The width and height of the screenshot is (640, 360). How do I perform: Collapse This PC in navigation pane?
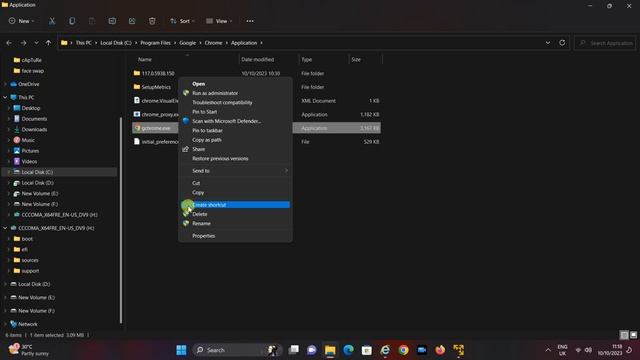point(5,97)
